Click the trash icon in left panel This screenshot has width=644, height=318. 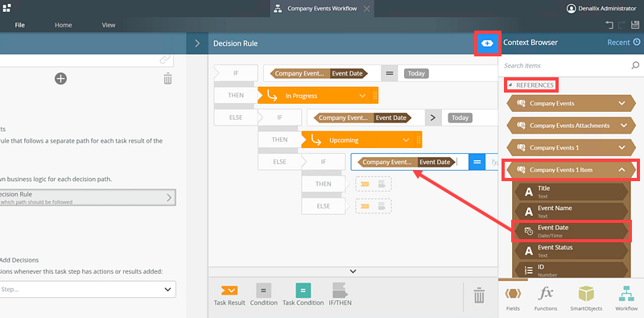pyautogui.click(x=167, y=78)
